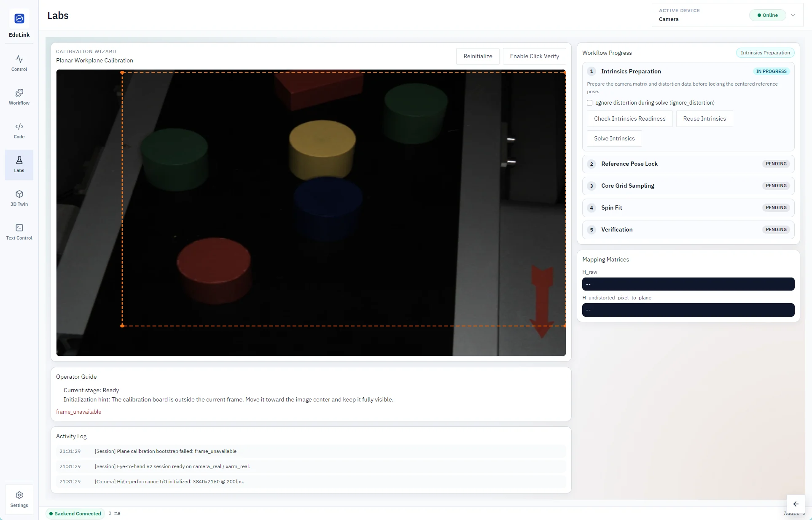Click Check Intrinsics Readiness button
The image size is (812, 520).
click(629, 119)
